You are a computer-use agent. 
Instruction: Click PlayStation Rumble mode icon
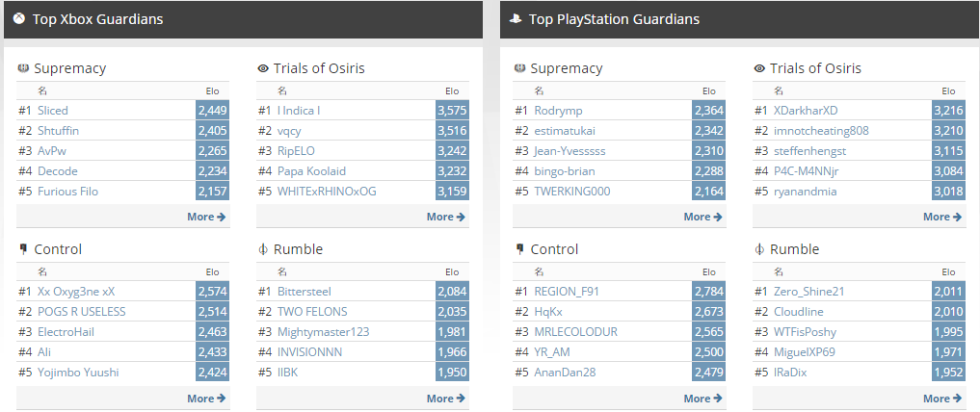coord(759,249)
